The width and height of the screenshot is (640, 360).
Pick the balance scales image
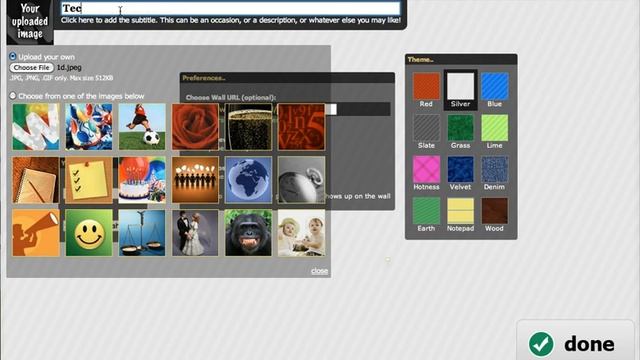pos(142,233)
